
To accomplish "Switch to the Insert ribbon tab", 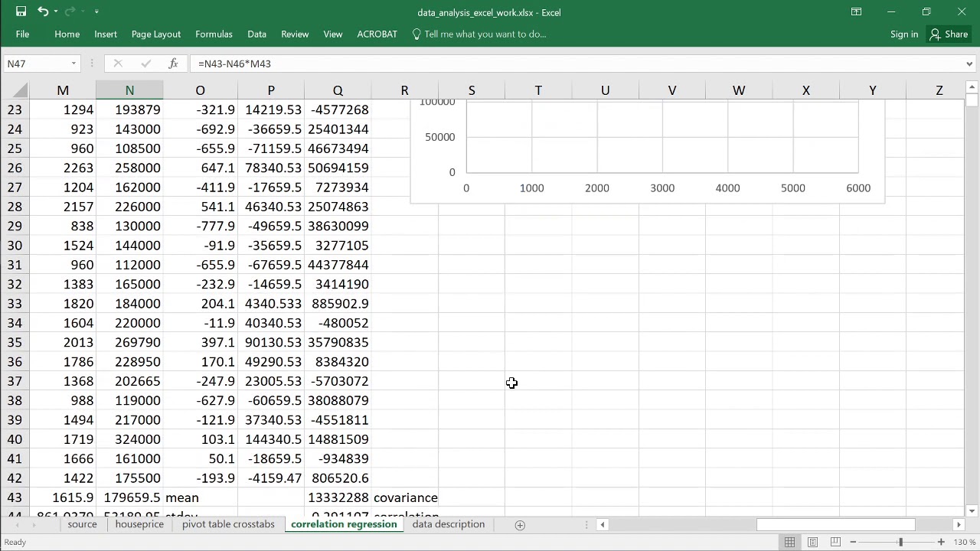I will coord(106,34).
